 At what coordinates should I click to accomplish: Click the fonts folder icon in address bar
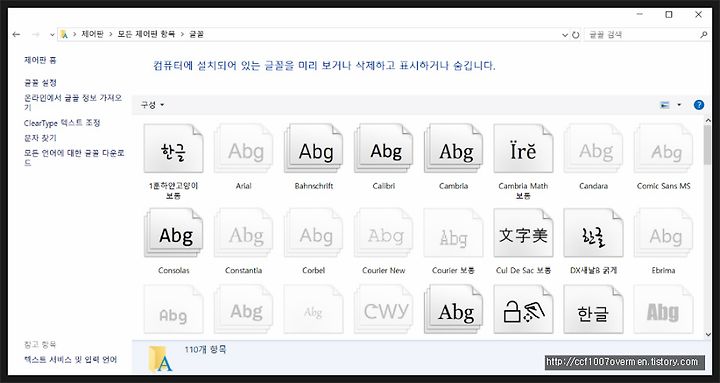click(64, 34)
